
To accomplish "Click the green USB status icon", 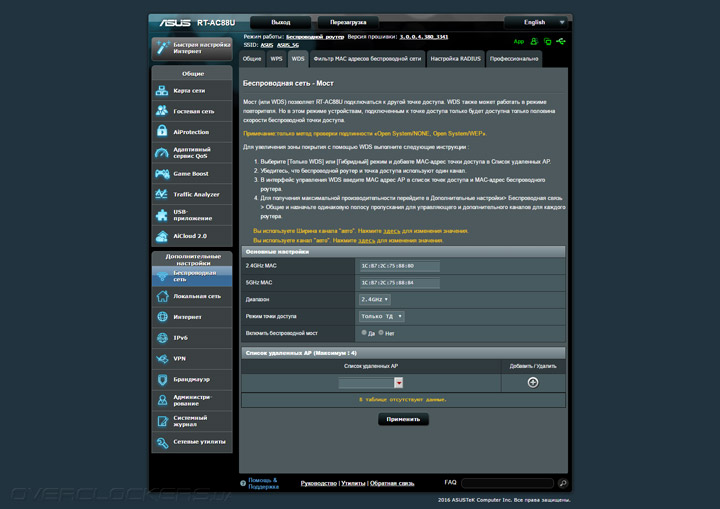I will pos(561,41).
